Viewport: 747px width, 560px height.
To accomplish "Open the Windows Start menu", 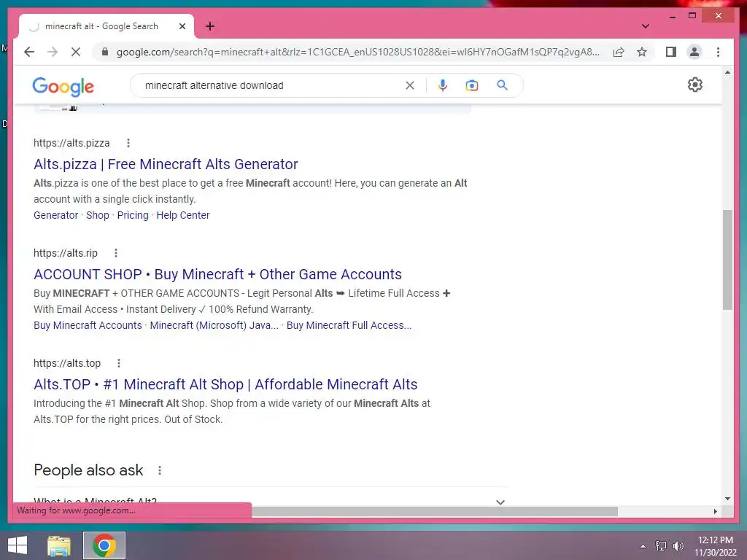I will click(x=18, y=545).
